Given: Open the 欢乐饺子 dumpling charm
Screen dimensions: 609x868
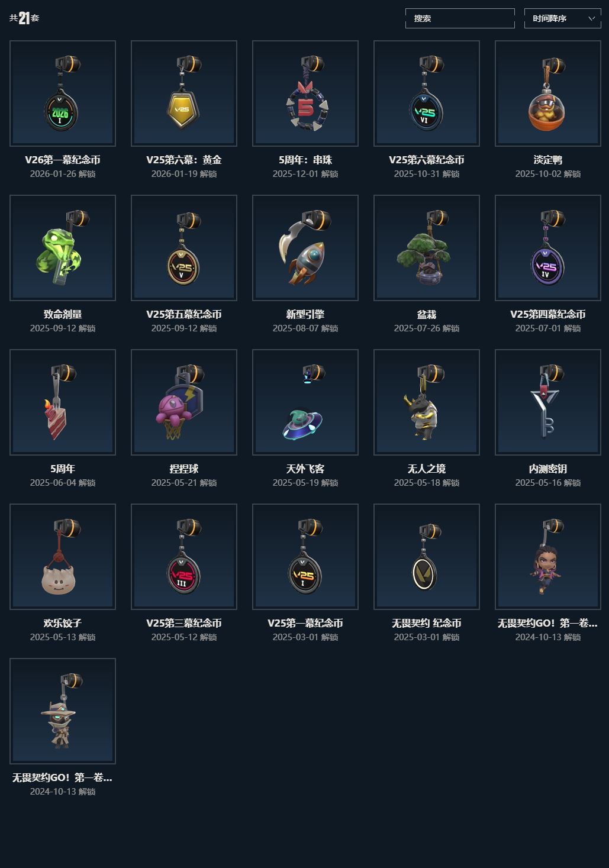Looking at the screenshot, I should (63, 557).
